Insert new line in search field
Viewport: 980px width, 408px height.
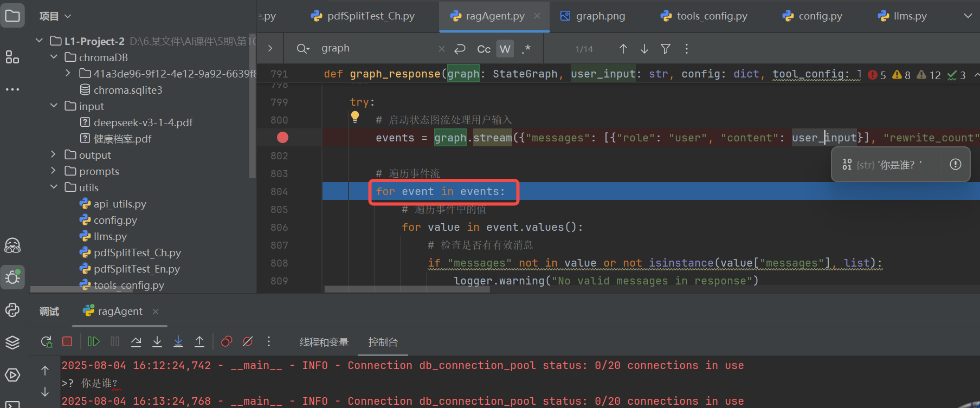[x=460, y=49]
